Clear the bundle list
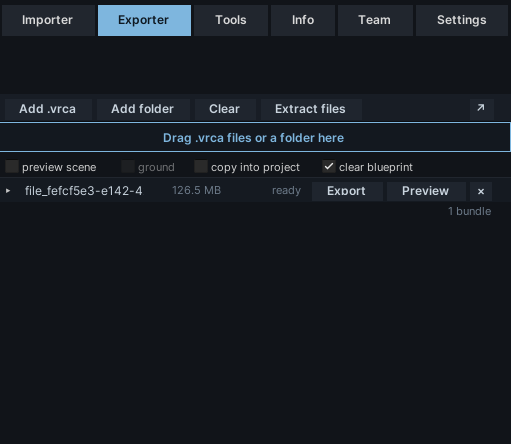This screenshot has width=511, height=444. pos(225,109)
